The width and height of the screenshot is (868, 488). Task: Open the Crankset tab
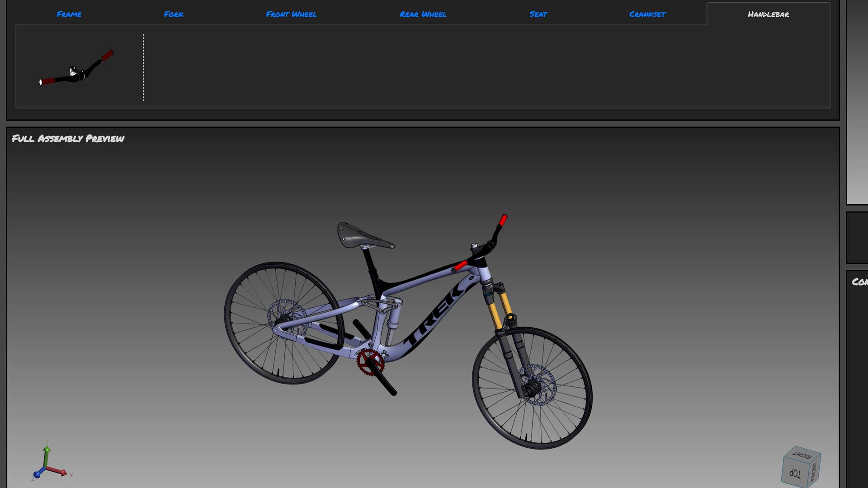pyautogui.click(x=646, y=14)
